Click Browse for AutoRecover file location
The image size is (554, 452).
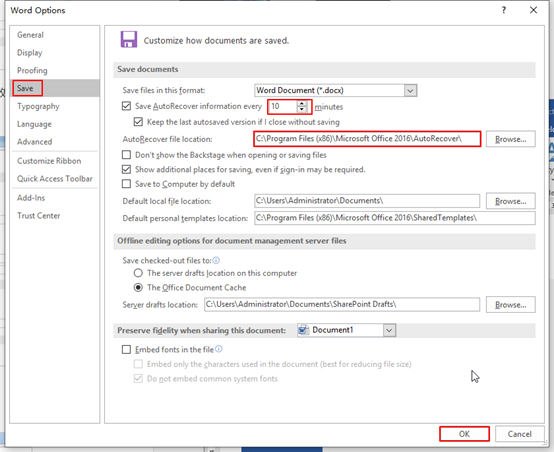coord(511,139)
